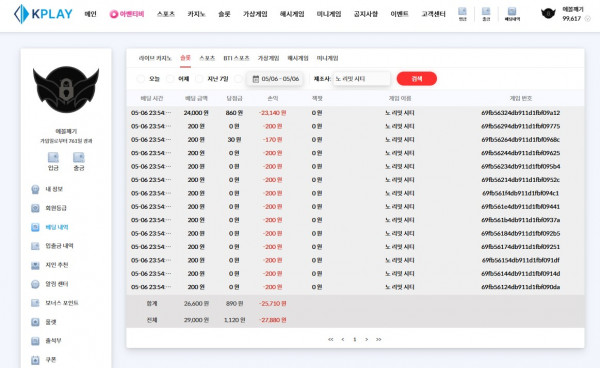Switch to the 해시게임 history tab

pyautogui.click(x=298, y=58)
